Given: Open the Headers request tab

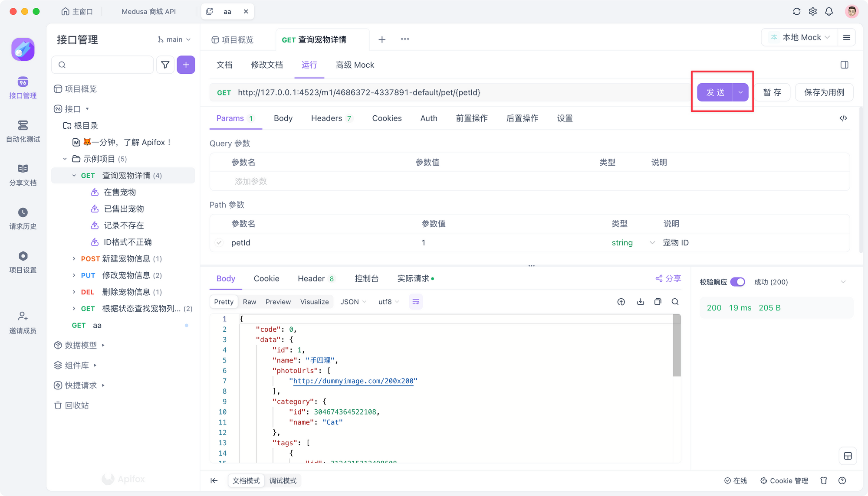Looking at the screenshot, I should coord(332,118).
